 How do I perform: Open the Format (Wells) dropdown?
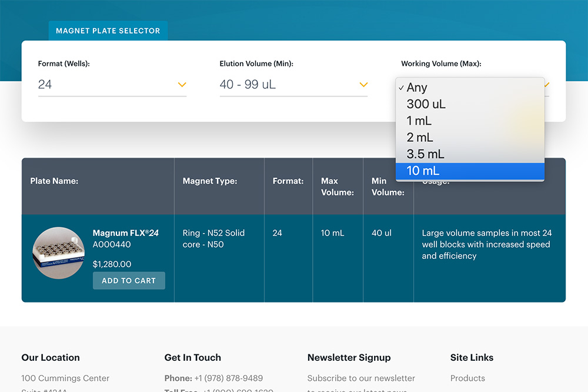coord(112,85)
